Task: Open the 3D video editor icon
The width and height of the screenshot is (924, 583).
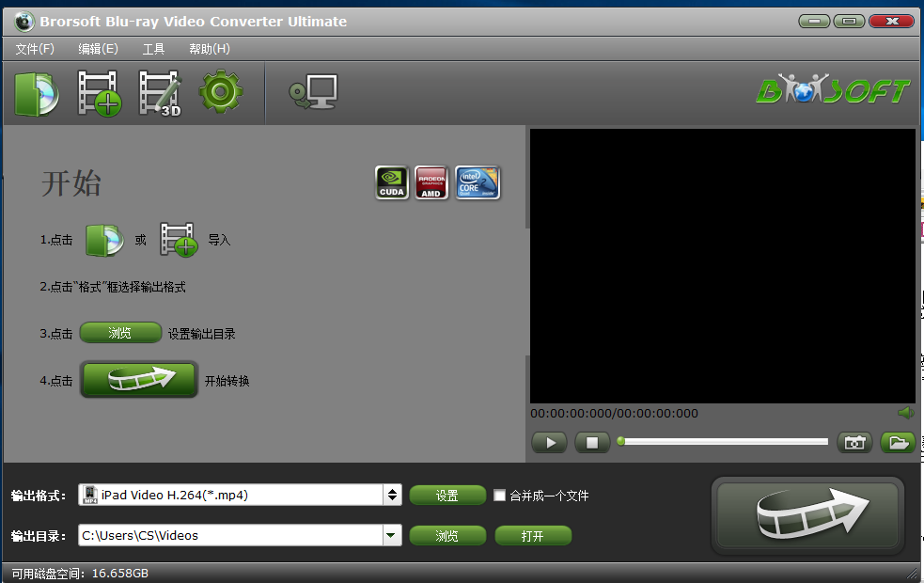Action: coord(158,92)
